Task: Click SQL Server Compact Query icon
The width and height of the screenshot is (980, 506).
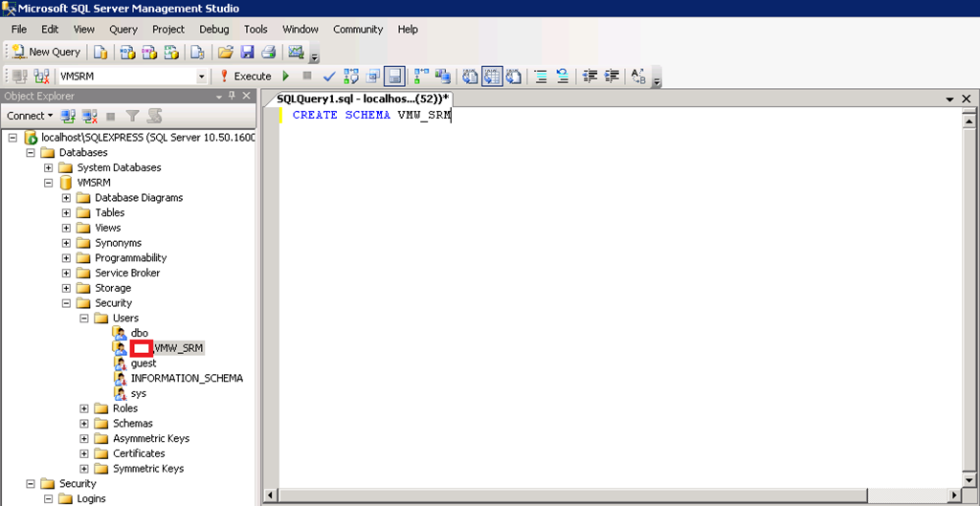Action: tap(198, 52)
